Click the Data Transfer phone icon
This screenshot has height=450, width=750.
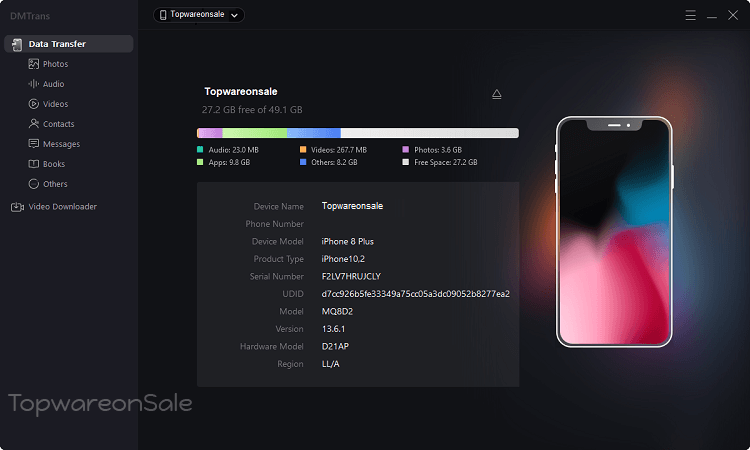click(x=17, y=44)
